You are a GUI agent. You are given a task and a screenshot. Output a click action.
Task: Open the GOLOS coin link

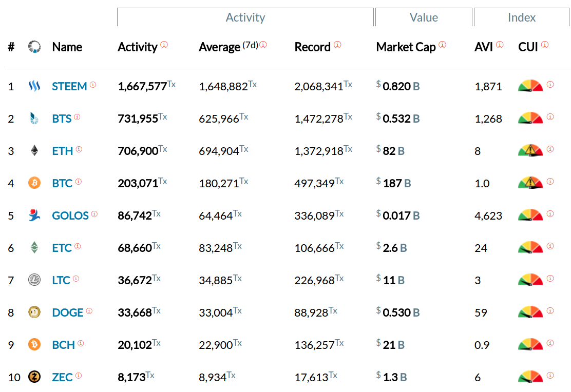70,215
